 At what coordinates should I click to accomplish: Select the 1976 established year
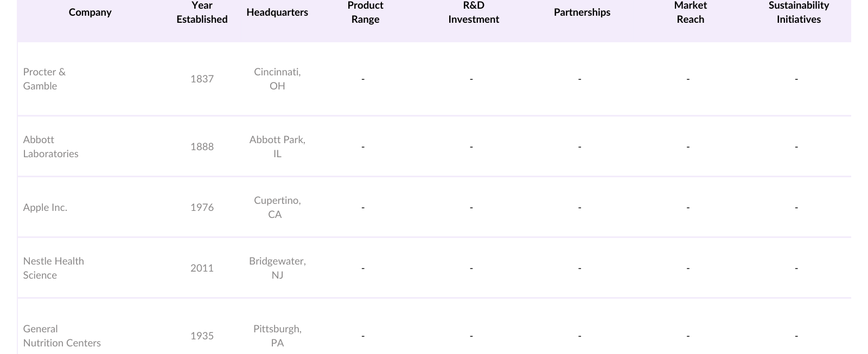click(202, 208)
